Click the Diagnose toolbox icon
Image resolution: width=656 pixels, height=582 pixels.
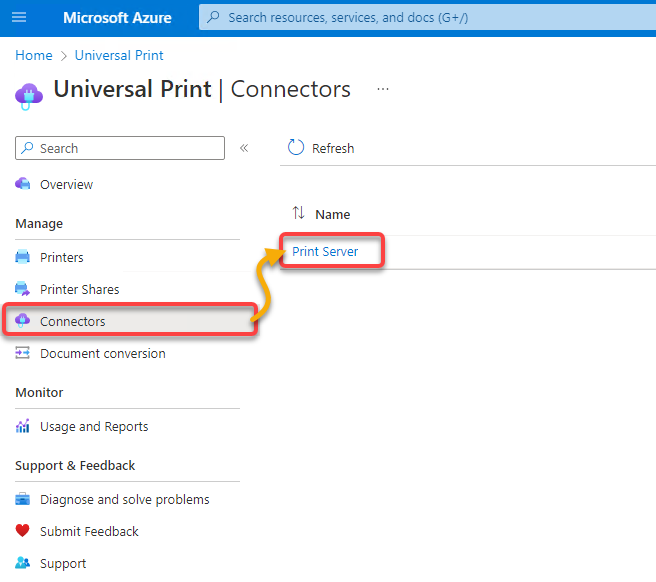point(23,499)
